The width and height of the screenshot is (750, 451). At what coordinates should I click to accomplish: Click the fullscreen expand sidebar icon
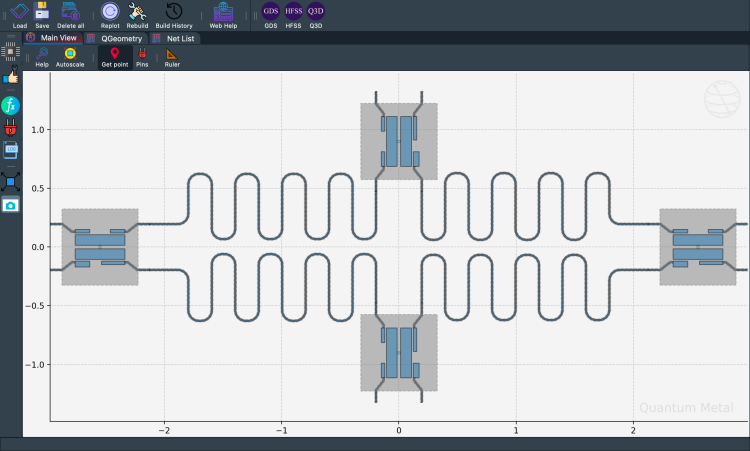point(11,182)
